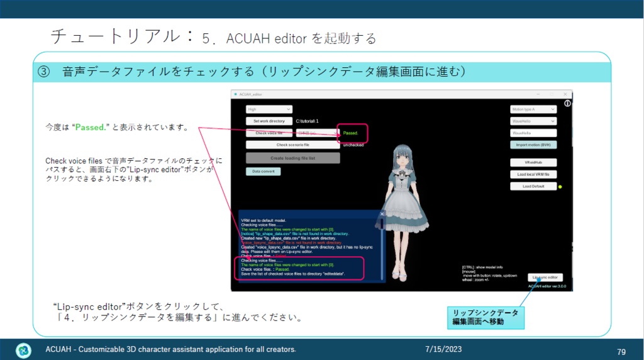644x360 pixels.
Task: Click the Check voice file button
Action: pyautogui.click(x=269, y=133)
